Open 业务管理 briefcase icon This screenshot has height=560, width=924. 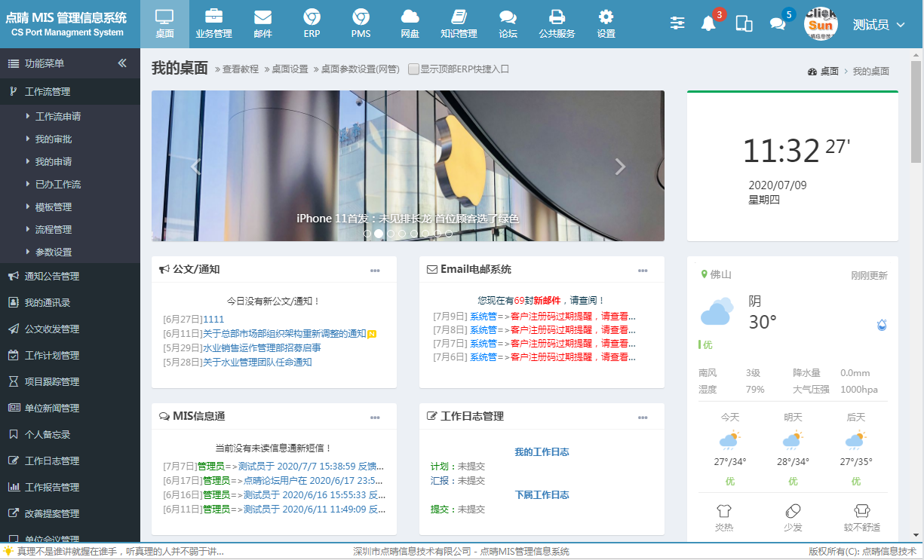coord(213,24)
